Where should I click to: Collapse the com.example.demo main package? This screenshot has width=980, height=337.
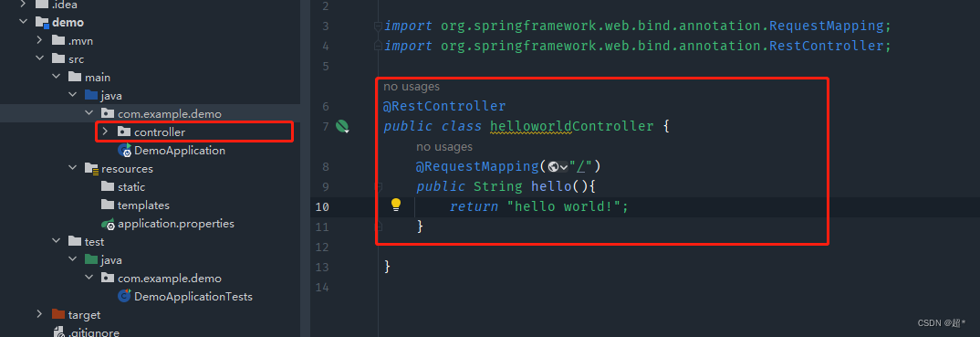point(89,114)
